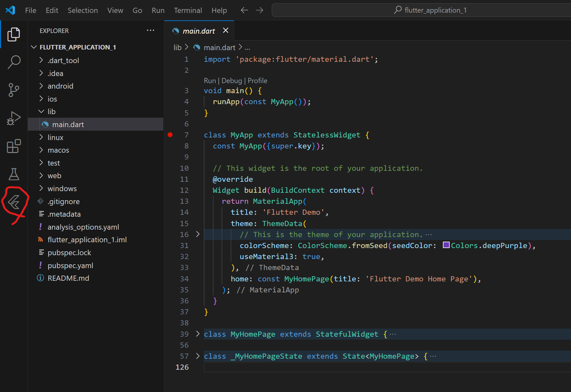The image size is (571, 392).
Task: Open the Terminal menu
Action: [x=188, y=10]
